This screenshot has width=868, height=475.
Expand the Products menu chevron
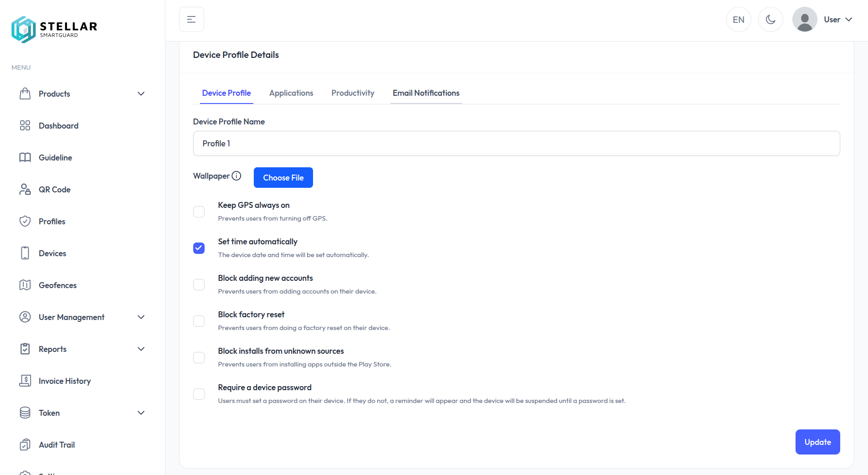click(x=141, y=94)
